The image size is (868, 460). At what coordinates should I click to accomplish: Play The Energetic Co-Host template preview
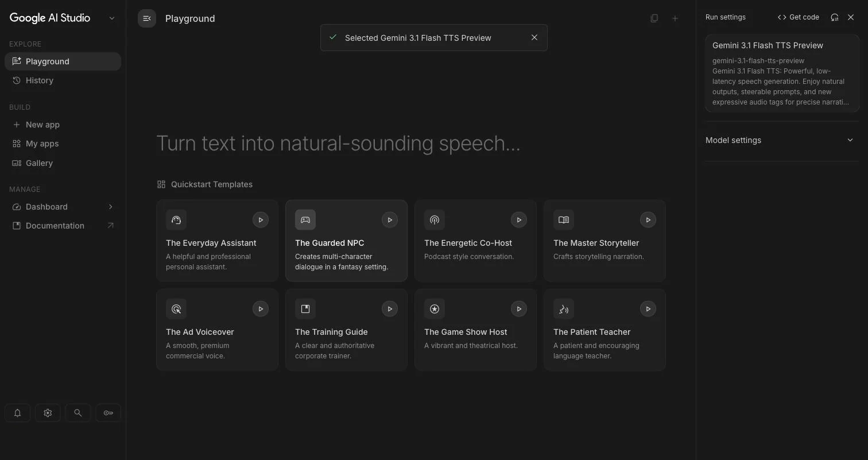519,220
